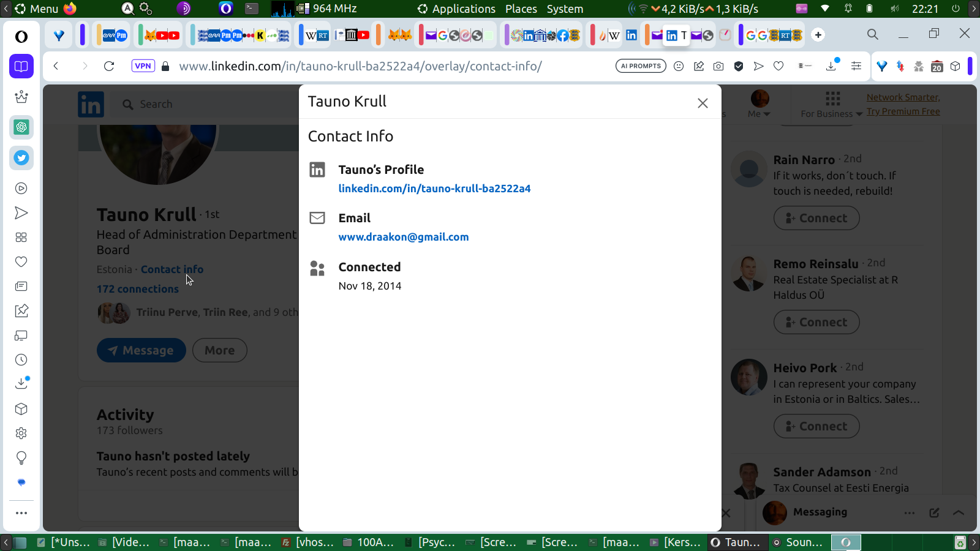Open Rain Narro's profile name
980x551 pixels.
[x=804, y=160]
